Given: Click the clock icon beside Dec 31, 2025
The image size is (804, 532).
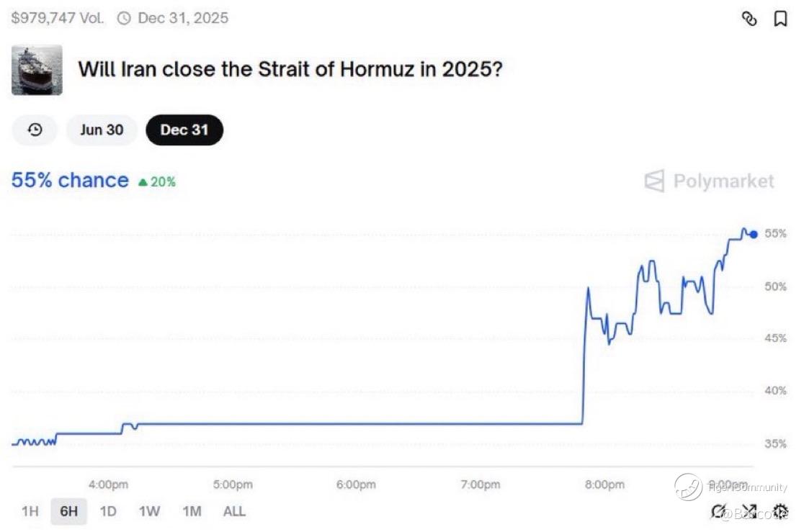Looking at the screenshot, I should 124,19.
